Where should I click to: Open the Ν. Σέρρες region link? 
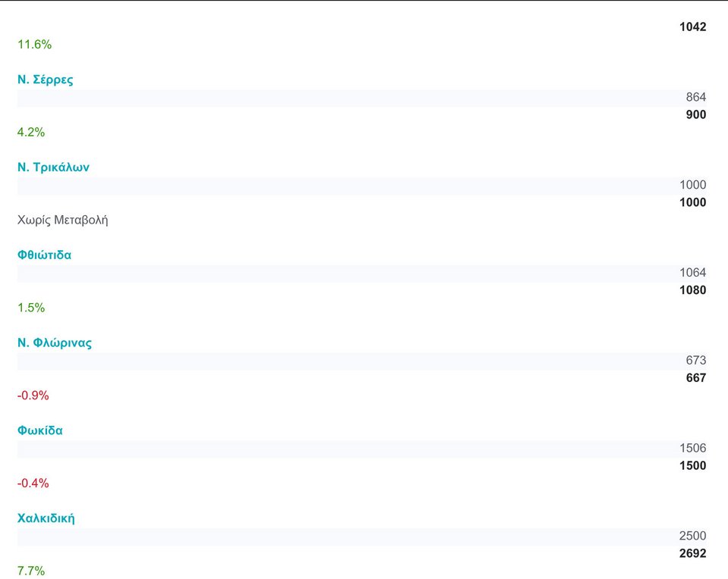[45, 80]
